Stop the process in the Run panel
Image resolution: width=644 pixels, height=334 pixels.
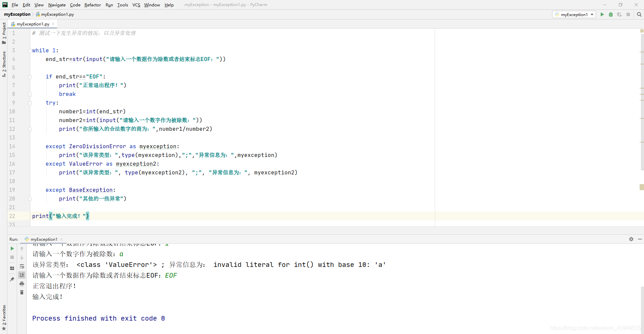point(12,257)
